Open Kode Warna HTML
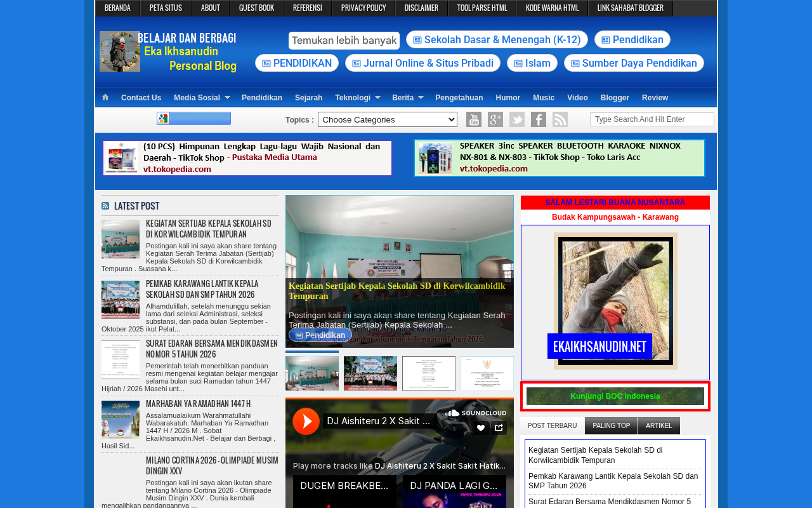 click(553, 8)
